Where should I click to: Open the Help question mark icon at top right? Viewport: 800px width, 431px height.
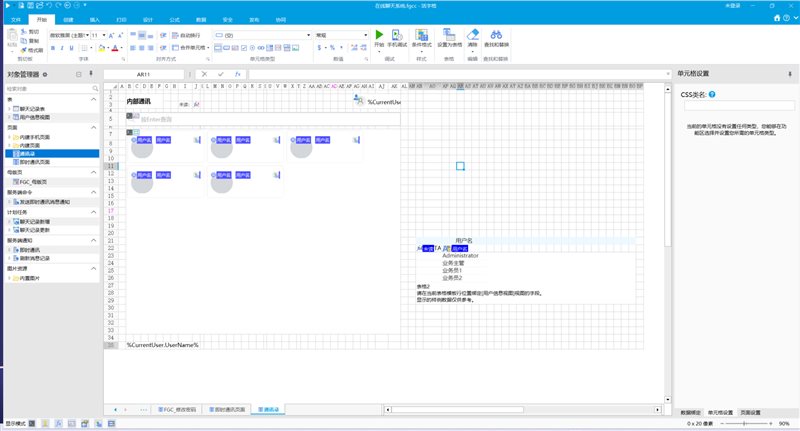coord(786,18)
